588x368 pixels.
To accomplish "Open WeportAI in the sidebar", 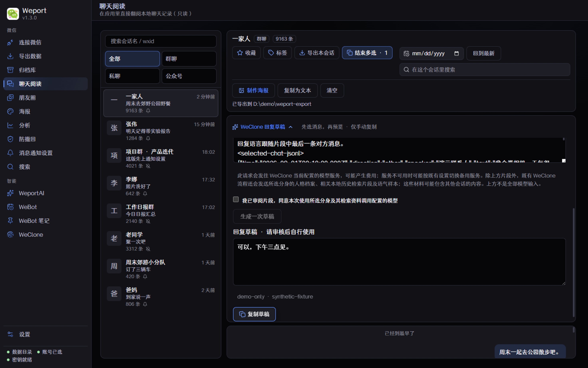I will (46, 193).
